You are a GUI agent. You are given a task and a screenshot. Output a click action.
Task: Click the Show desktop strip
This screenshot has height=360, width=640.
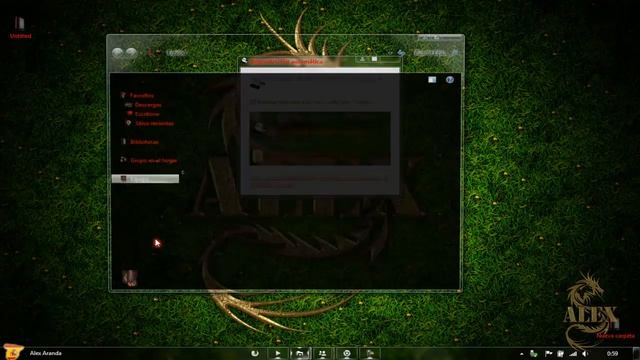pos(636,353)
